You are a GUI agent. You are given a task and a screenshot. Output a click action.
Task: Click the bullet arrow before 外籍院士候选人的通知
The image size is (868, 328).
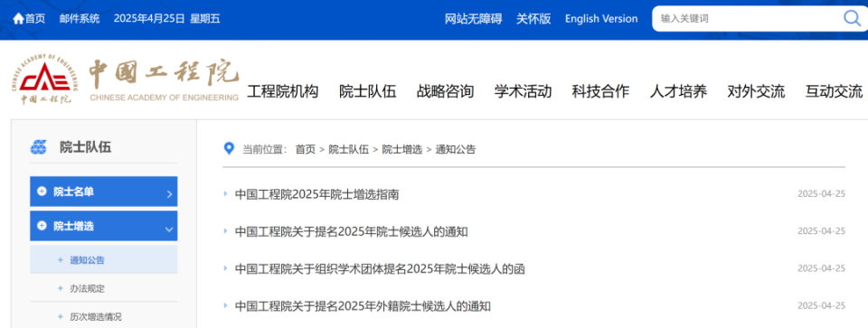click(225, 305)
